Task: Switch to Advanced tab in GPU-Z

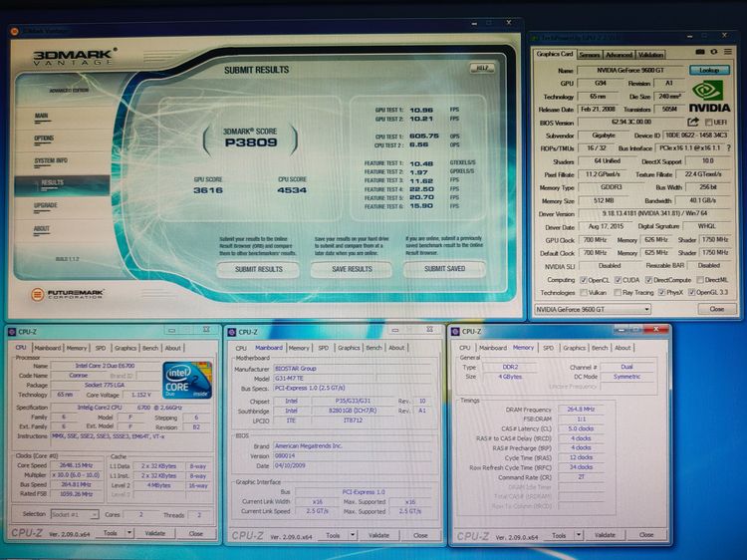Action: pos(619,55)
